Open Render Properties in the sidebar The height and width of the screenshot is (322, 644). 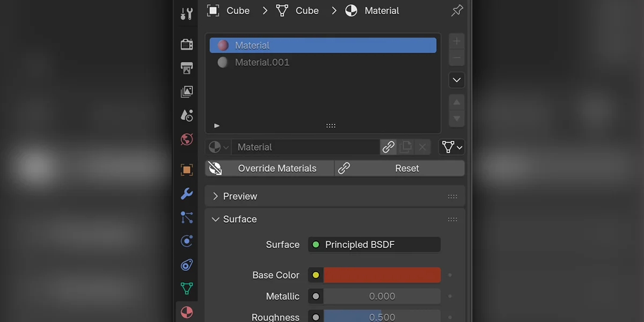click(186, 44)
